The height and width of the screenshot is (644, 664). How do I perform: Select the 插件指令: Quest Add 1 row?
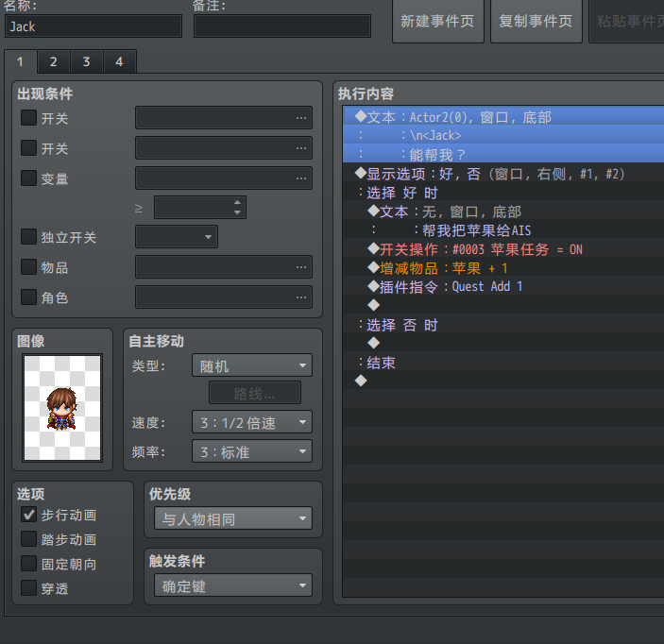[x=503, y=287]
